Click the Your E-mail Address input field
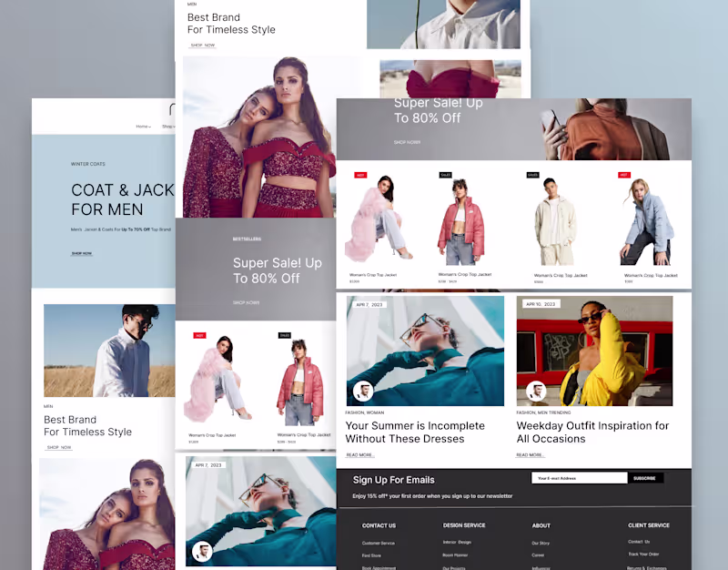 point(580,478)
